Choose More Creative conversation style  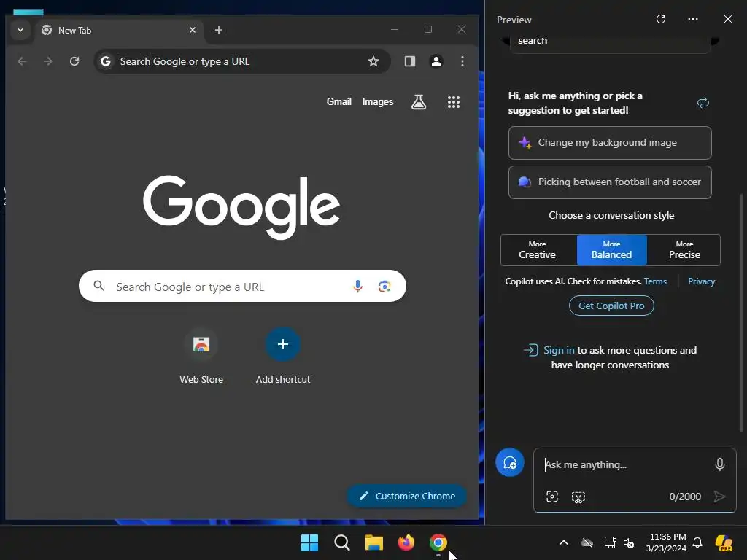(538, 250)
